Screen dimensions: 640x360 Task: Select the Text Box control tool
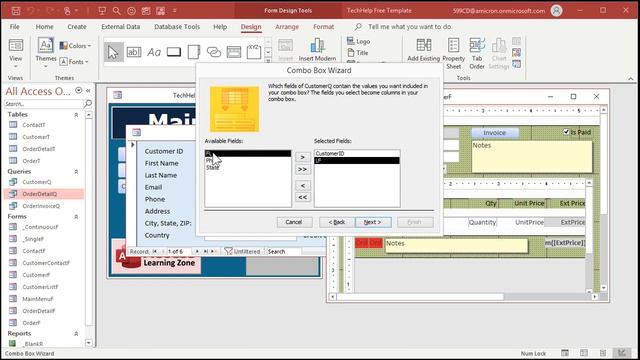(x=134, y=52)
